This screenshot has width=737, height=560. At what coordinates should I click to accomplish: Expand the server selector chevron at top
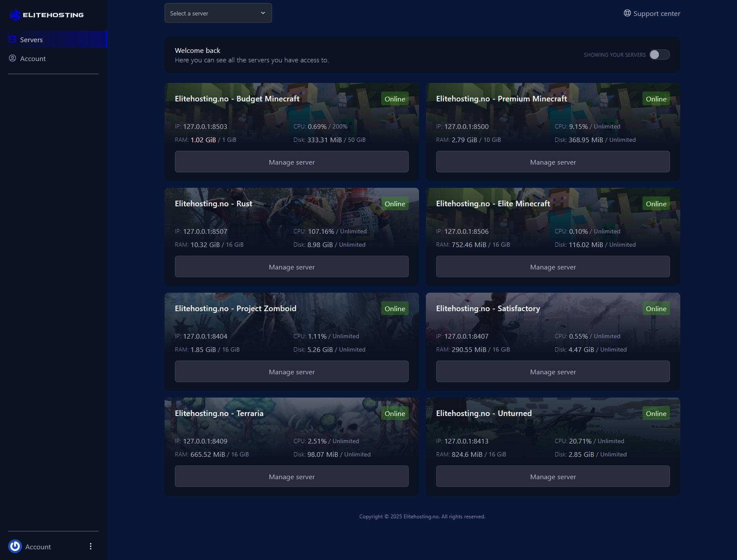tap(263, 13)
